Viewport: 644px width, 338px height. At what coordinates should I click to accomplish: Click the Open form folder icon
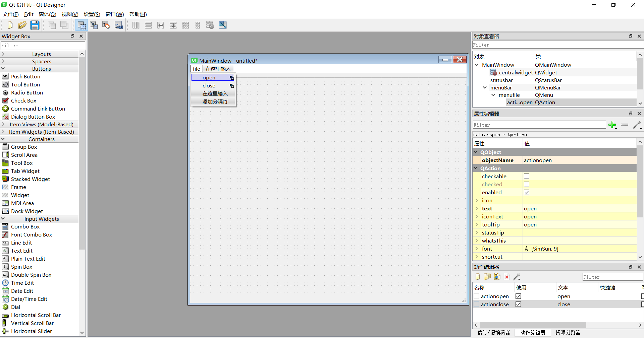[22, 25]
